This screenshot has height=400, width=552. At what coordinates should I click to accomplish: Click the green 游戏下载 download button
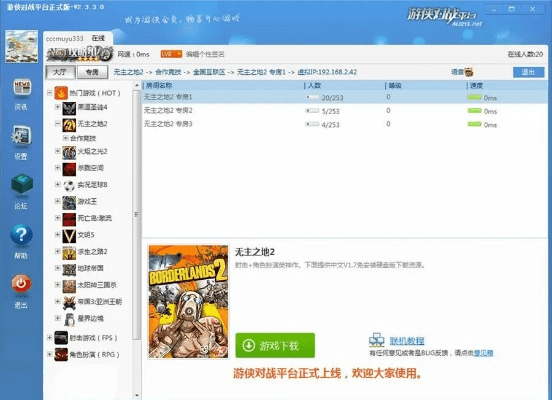coord(275,345)
